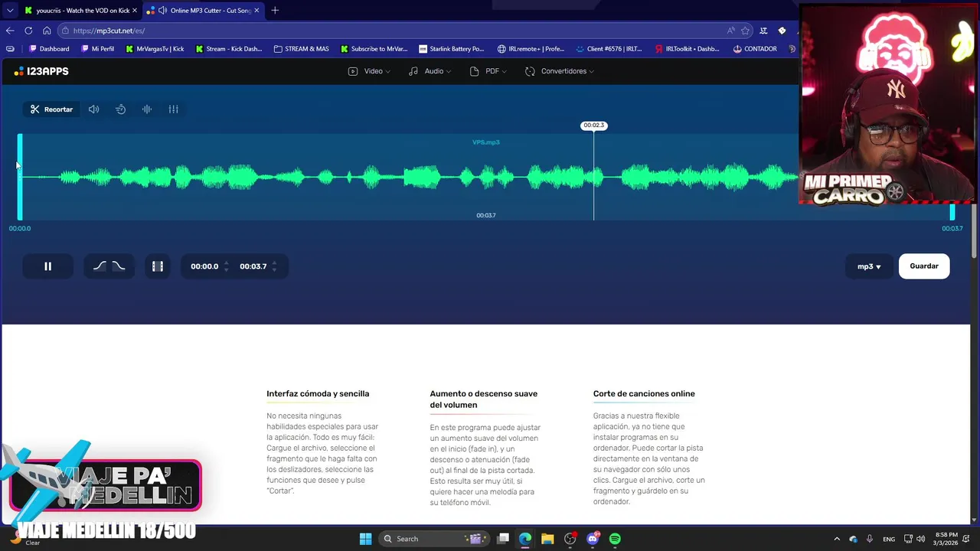
Task: Expand the Convertidores menu
Action: [x=560, y=71]
